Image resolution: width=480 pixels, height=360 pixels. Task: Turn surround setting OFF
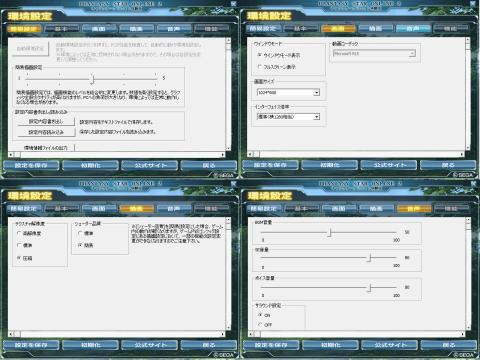click(260, 324)
